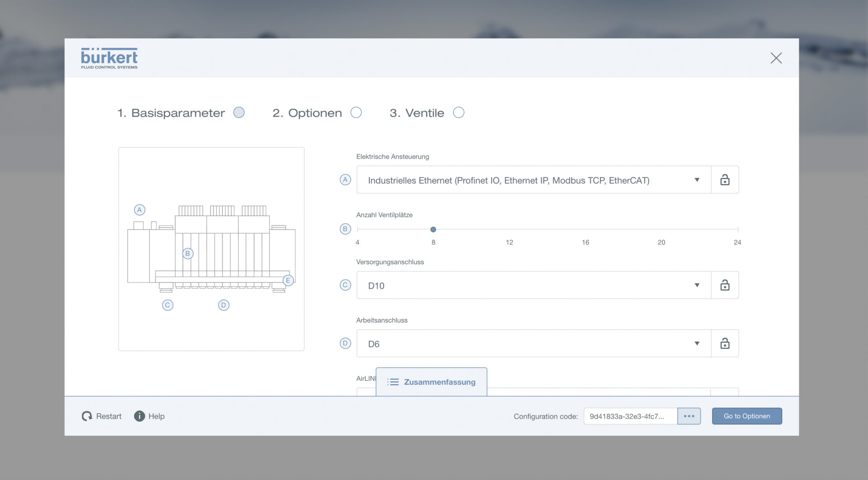Click the Restart circular arrow icon
868x480 pixels.
click(87, 416)
